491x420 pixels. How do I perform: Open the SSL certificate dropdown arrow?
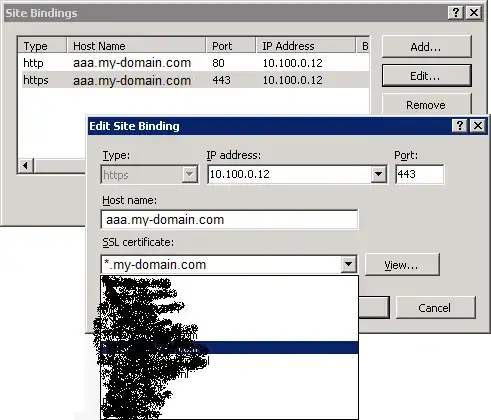pyautogui.click(x=349, y=264)
